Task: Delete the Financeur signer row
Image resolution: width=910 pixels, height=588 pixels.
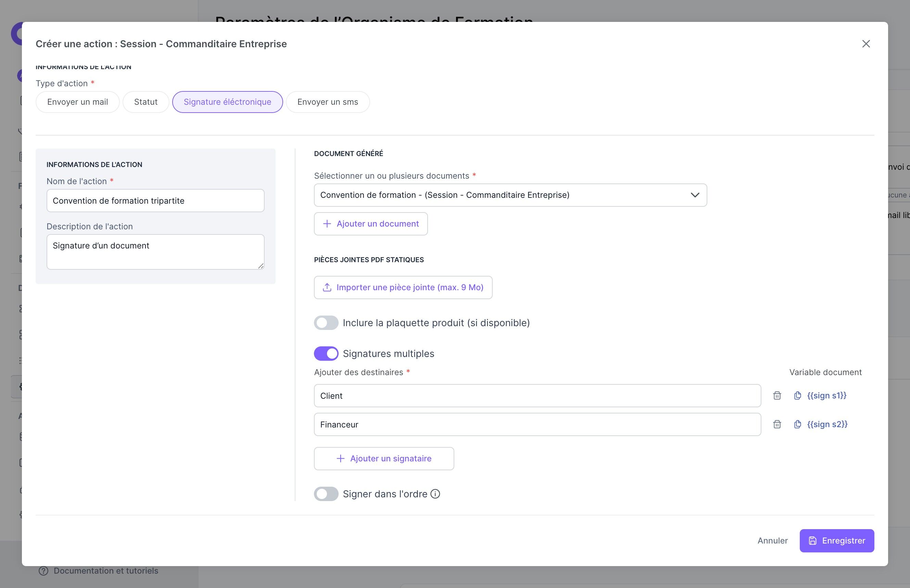Action: [777, 424]
